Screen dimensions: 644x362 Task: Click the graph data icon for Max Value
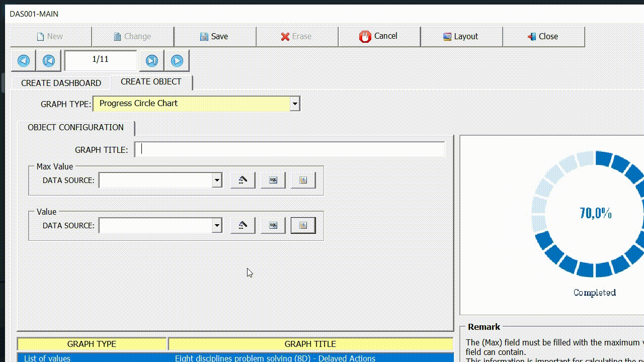pyautogui.click(x=302, y=179)
